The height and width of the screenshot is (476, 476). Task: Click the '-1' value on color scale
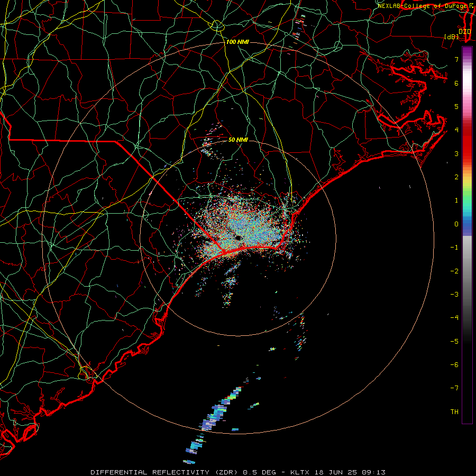(x=454, y=248)
